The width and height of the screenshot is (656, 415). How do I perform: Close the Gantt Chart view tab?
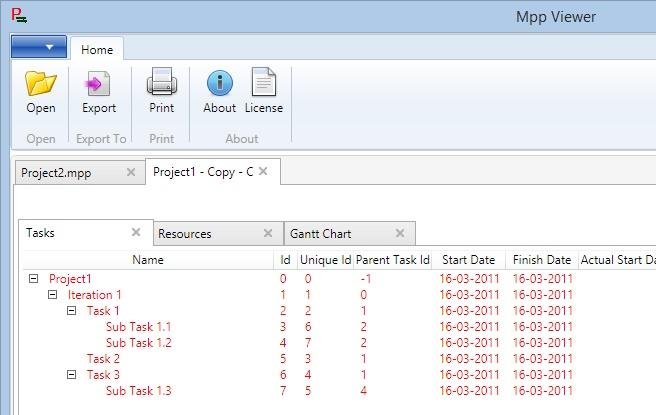coord(400,233)
